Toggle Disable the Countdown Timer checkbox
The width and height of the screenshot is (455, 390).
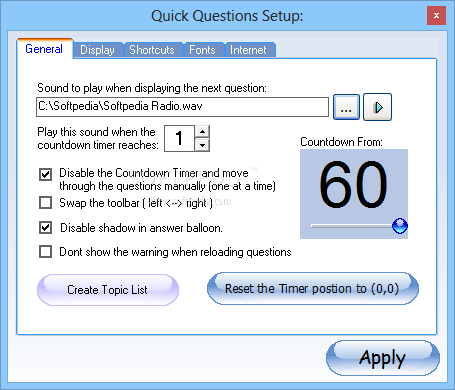click(45, 174)
